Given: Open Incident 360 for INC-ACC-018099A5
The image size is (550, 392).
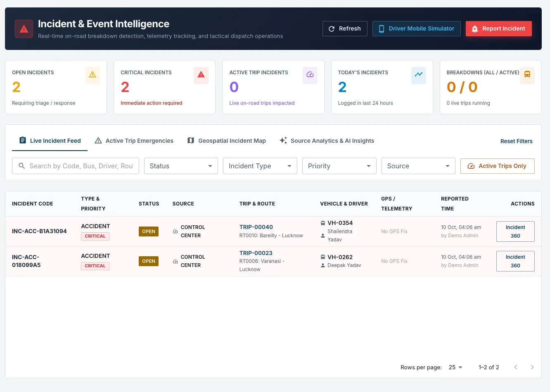Looking at the screenshot, I should tap(515, 261).
